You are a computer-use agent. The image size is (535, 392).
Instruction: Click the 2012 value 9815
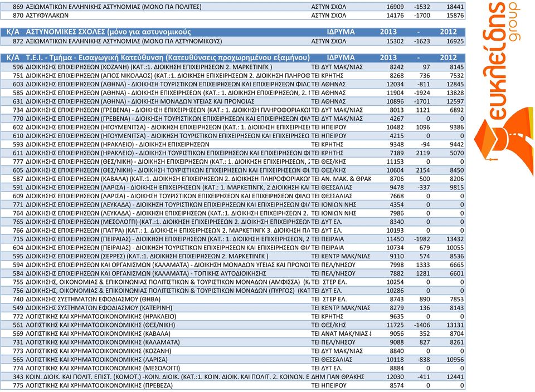[456, 188]
